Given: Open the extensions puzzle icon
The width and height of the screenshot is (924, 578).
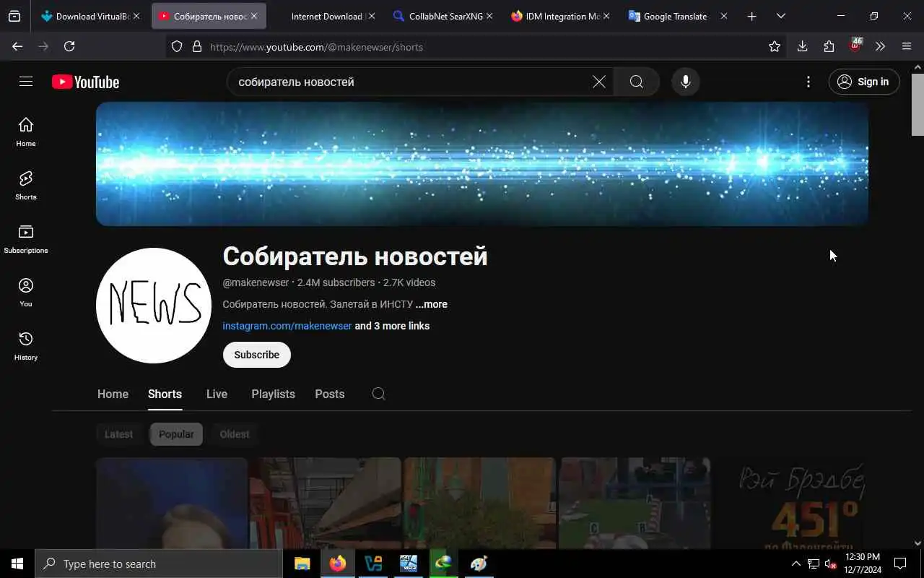Looking at the screenshot, I should click(x=829, y=46).
